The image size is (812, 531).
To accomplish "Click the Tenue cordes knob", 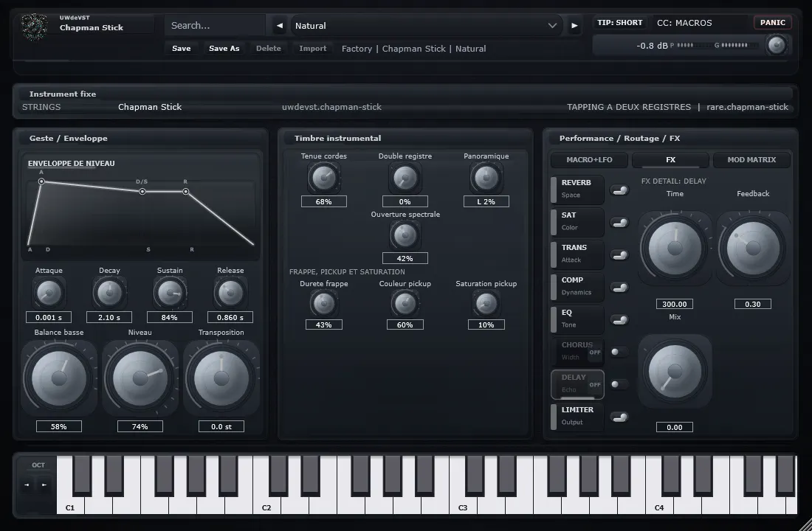I will coord(323,178).
